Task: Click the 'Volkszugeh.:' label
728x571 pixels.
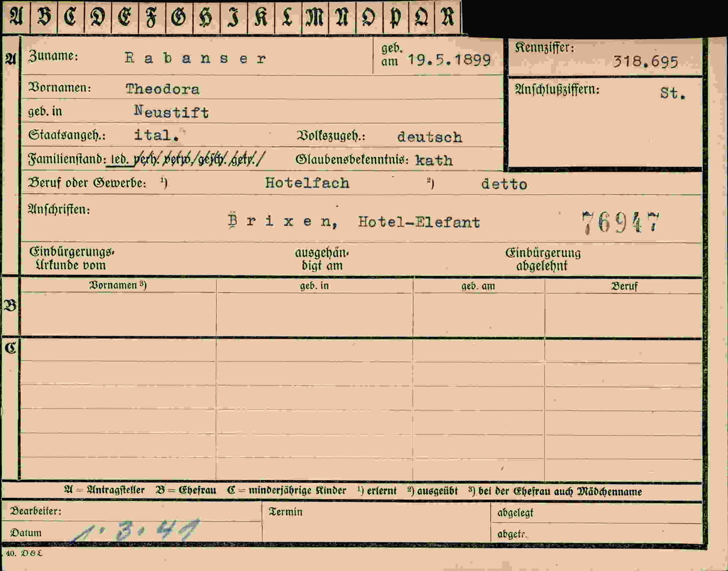Action: coord(331,136)
